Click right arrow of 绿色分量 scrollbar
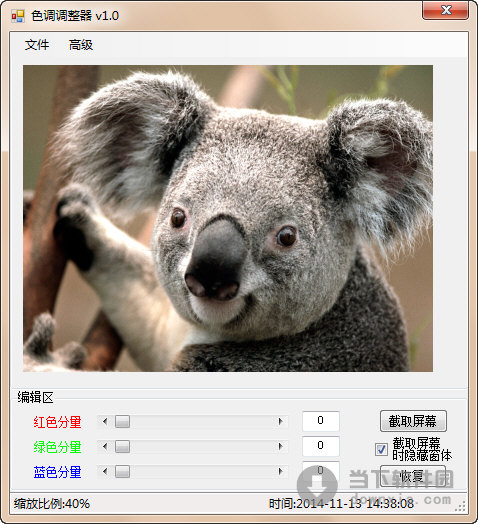The width and height of the screenshot is (478, 524). click(280, 446)
